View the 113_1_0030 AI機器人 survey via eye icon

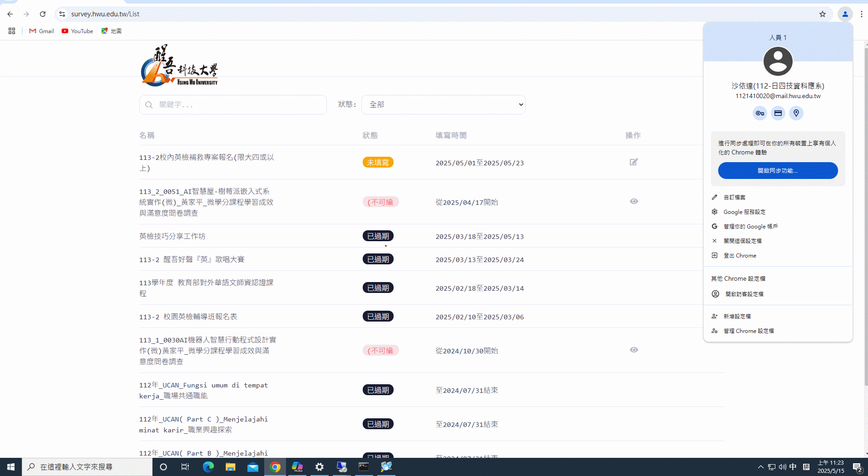634,350
